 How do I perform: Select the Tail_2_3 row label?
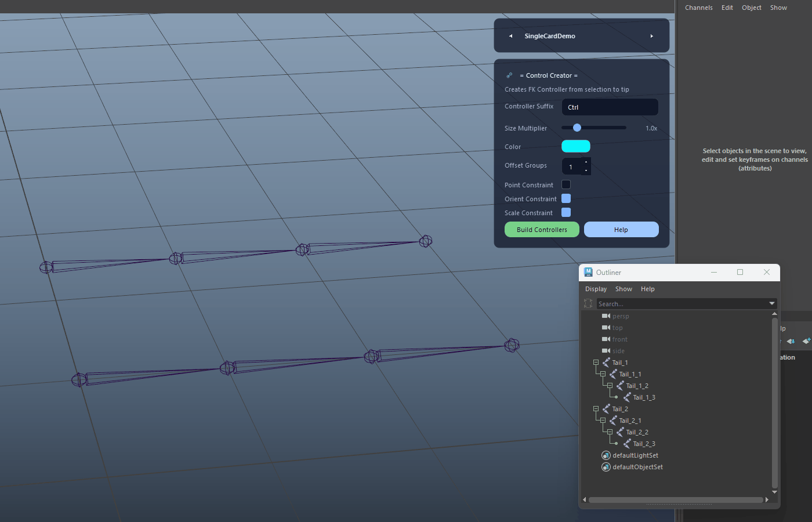(x=644, y=444)
